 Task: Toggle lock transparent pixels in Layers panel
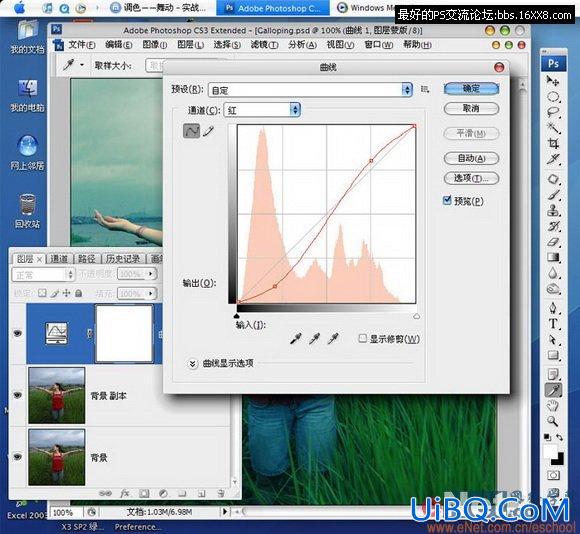tap(43, 293)
